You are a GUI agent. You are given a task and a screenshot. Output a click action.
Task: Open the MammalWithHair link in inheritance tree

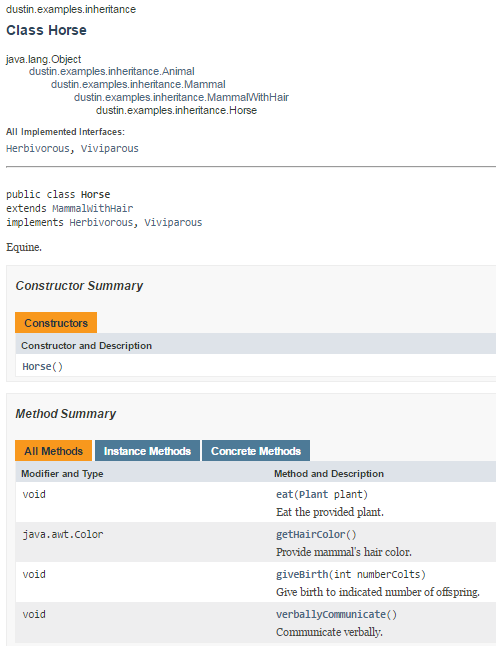pos(181,98)
